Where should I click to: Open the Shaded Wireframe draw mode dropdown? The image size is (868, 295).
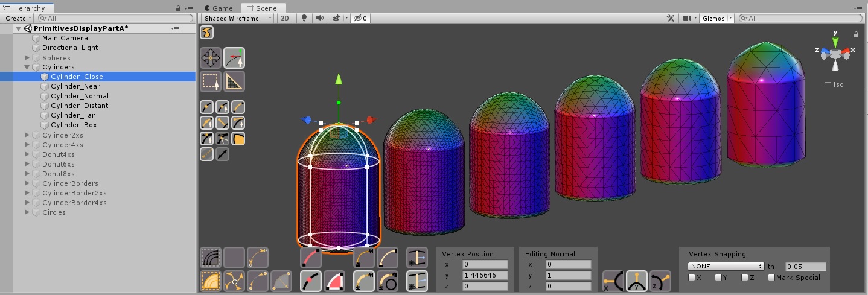[238, 18]
